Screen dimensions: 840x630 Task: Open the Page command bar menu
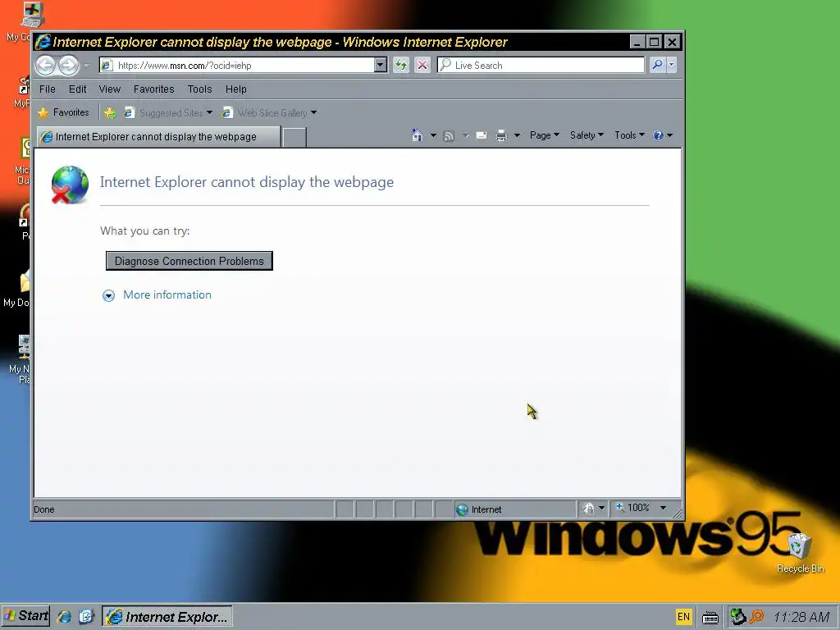click(545, 135)
